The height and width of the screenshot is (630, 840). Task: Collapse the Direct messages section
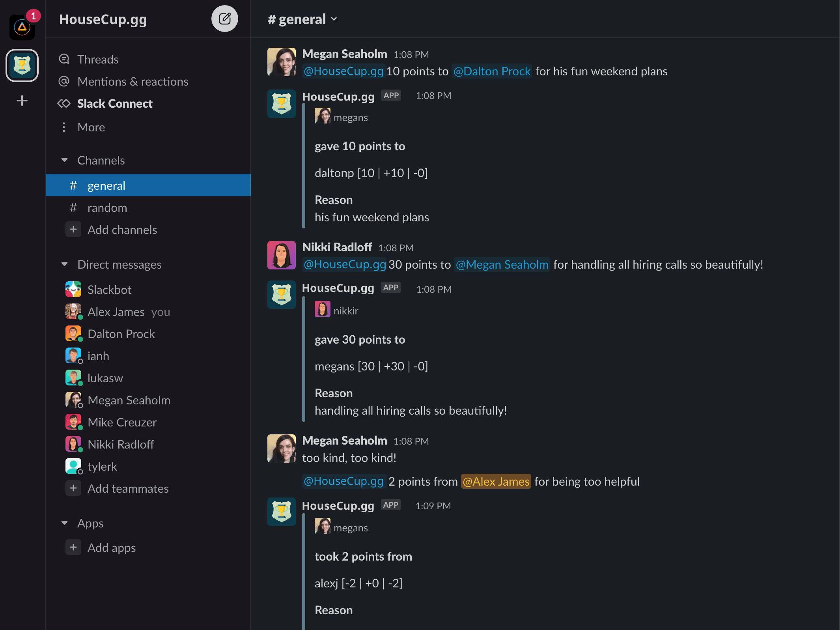[x=65, y=264]
